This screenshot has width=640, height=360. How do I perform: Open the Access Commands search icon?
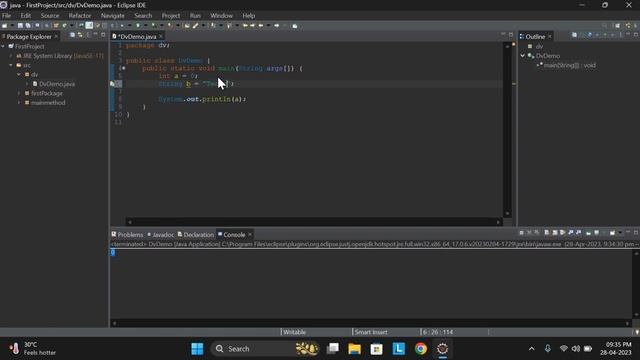coord(604,26)
